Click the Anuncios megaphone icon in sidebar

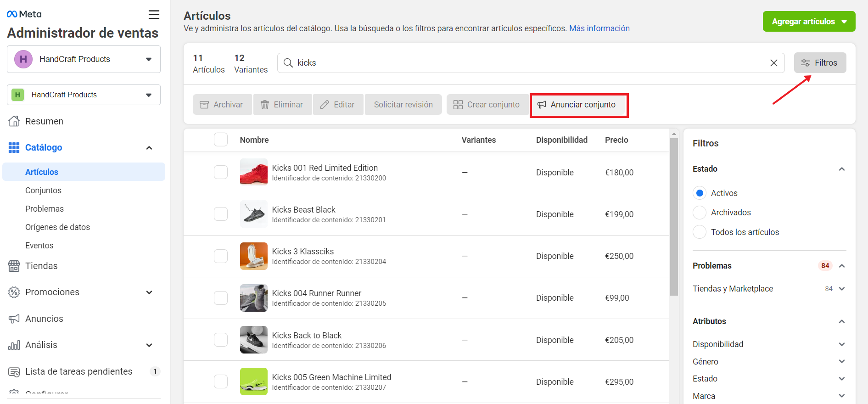coord(14,319)
